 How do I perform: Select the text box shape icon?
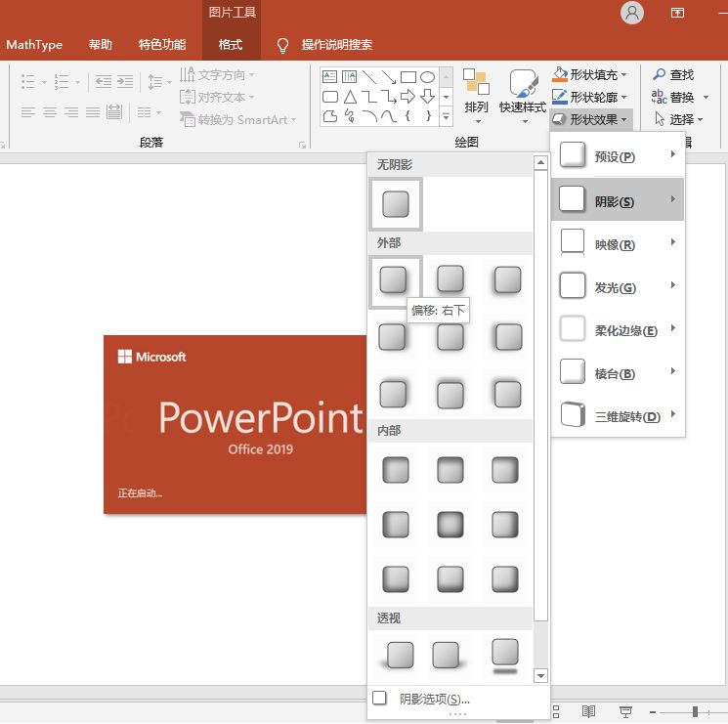pyautogui.click(x=329, y=76)
